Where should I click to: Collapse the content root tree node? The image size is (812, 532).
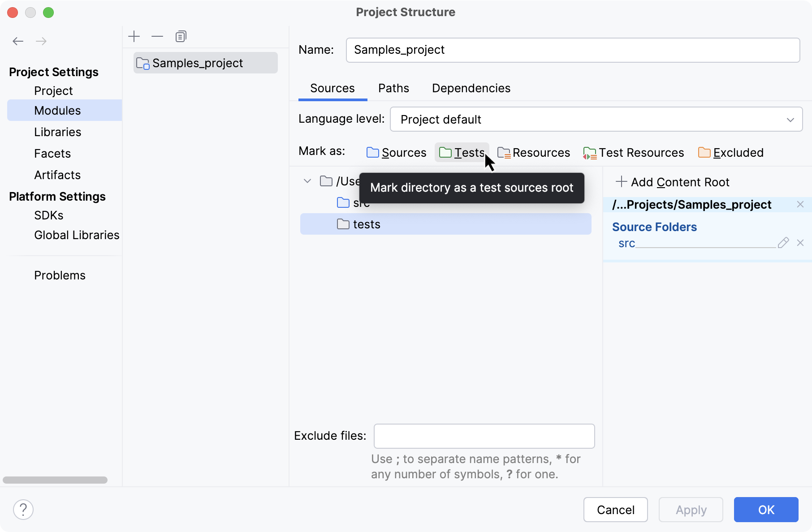307,181
